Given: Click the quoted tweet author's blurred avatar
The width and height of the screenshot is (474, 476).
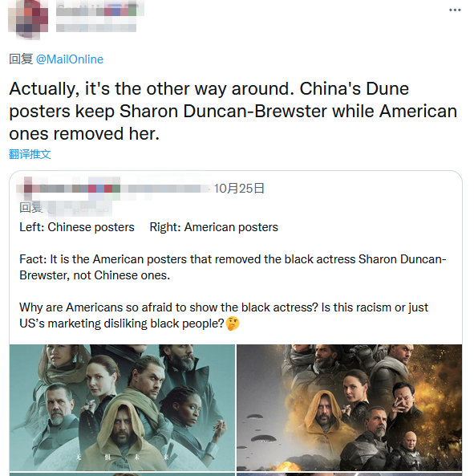Looking at the screenshot, I should (28, 189).
